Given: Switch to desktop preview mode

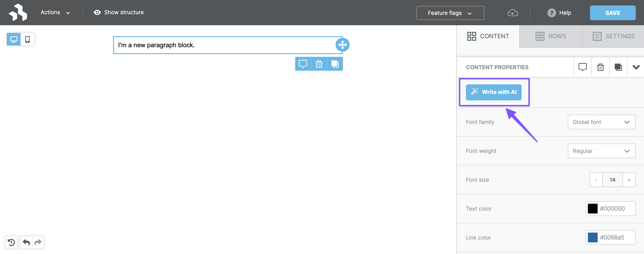Looking at the screenshot, I should coord(14,39).
